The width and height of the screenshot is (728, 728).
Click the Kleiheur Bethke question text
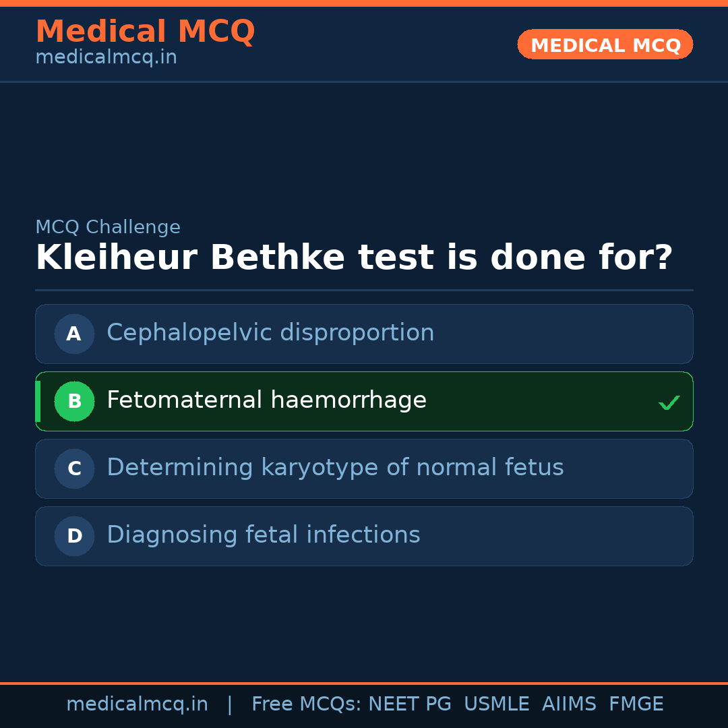[354, 258]
